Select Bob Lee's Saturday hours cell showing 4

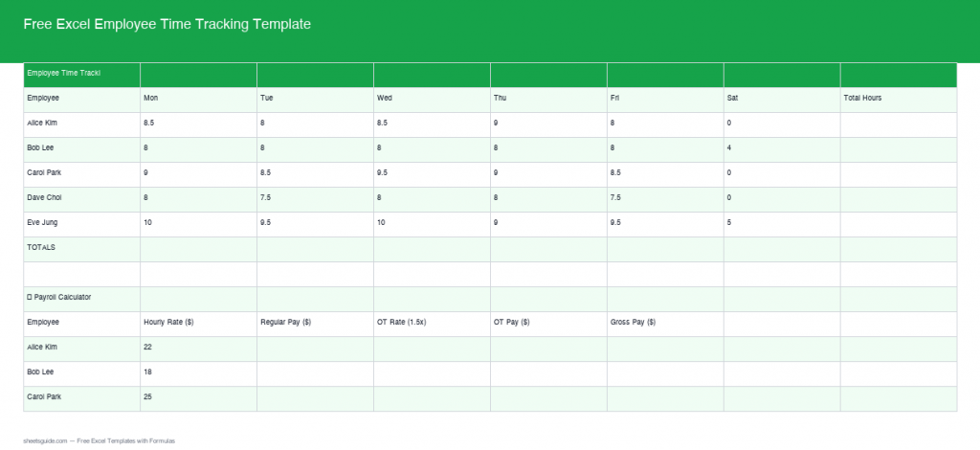[781, 148]
